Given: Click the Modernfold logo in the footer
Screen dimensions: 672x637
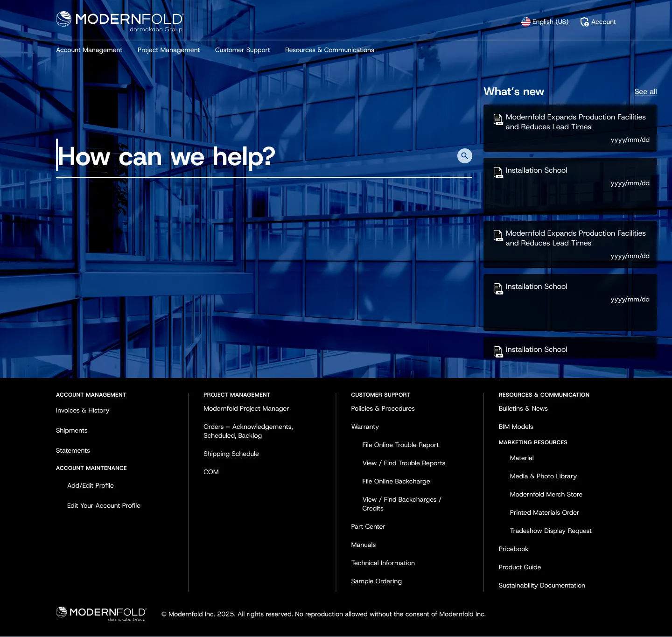Looking at the screenshot, I should tap(100, 612).
